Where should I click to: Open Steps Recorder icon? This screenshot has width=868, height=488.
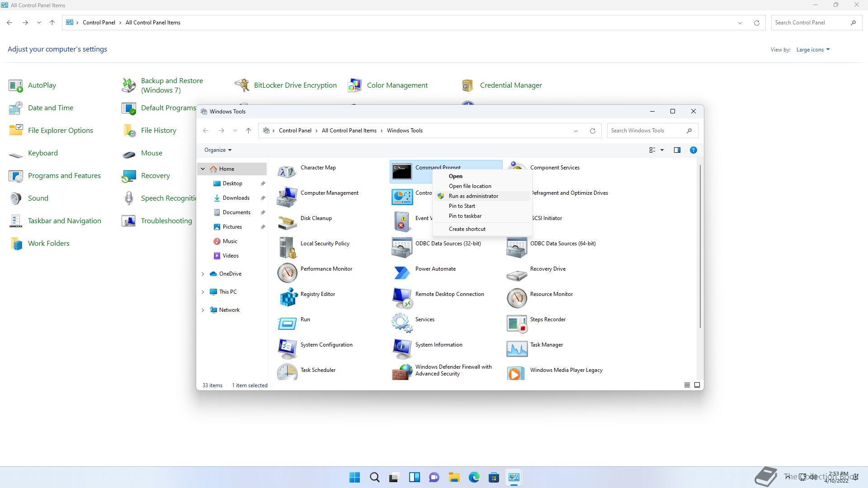point(517,323)
